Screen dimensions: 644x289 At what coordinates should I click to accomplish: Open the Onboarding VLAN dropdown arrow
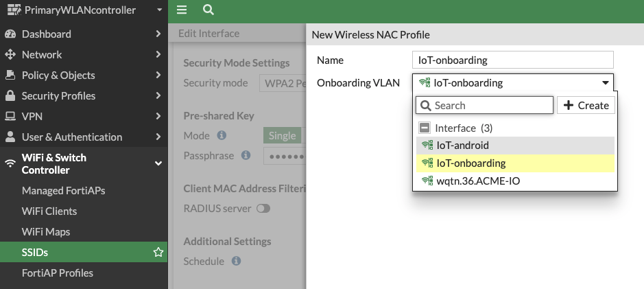pyautogui.click(x=605, y=83)
